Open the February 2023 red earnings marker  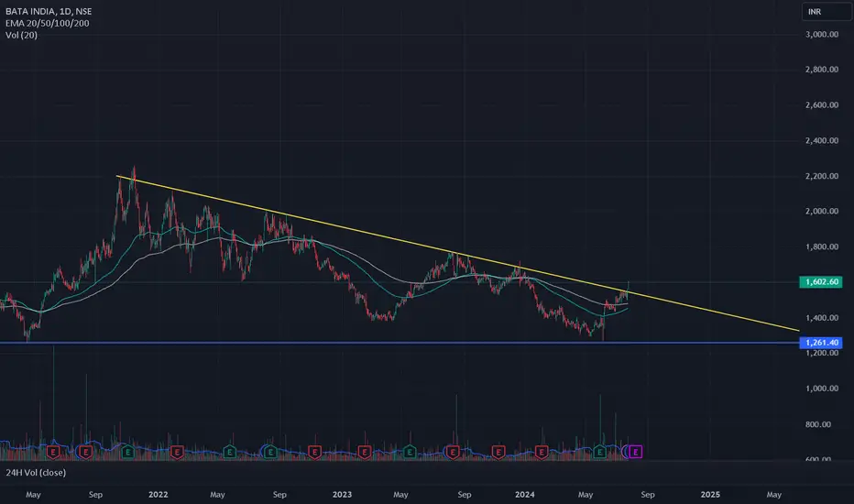[x=365, y=452]
